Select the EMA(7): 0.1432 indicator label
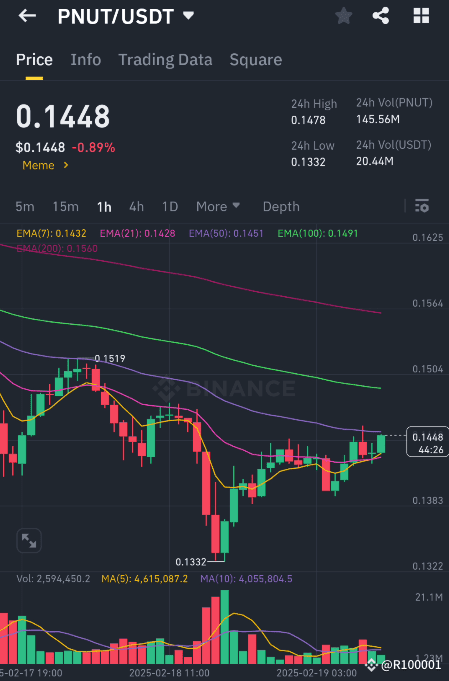The image size is (449, 681). 51,234
